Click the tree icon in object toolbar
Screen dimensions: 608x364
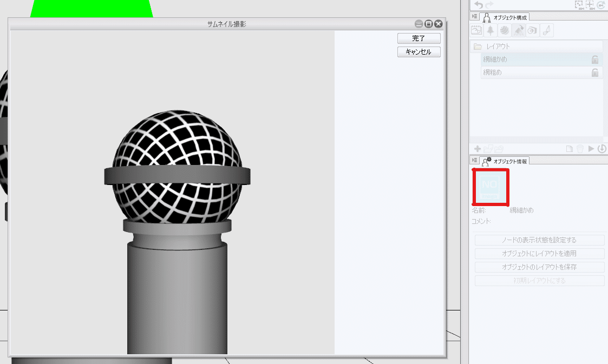click(x=491, y=30)
